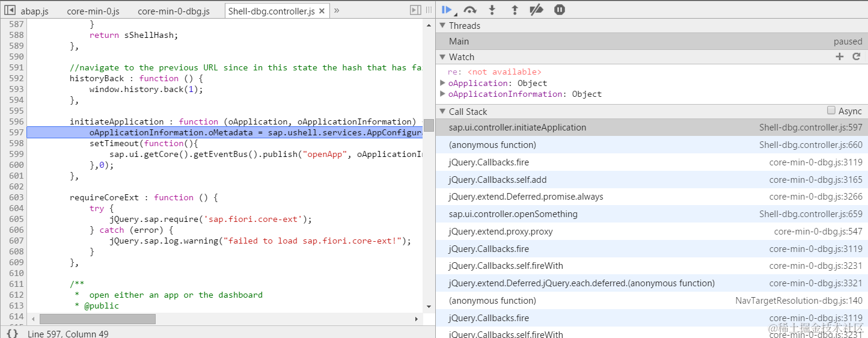Set breakpoint on line number 593
The image size is (868, 338).
tap(16, 89)
